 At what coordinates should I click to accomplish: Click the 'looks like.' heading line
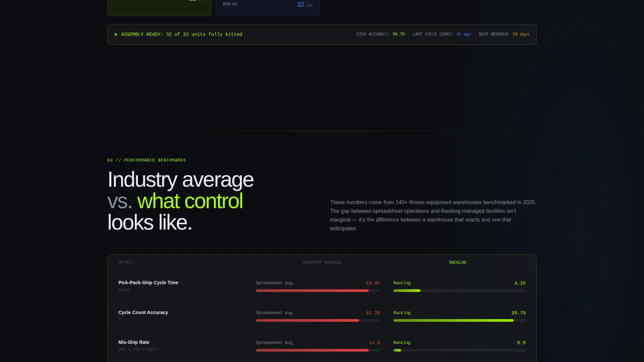150,223
